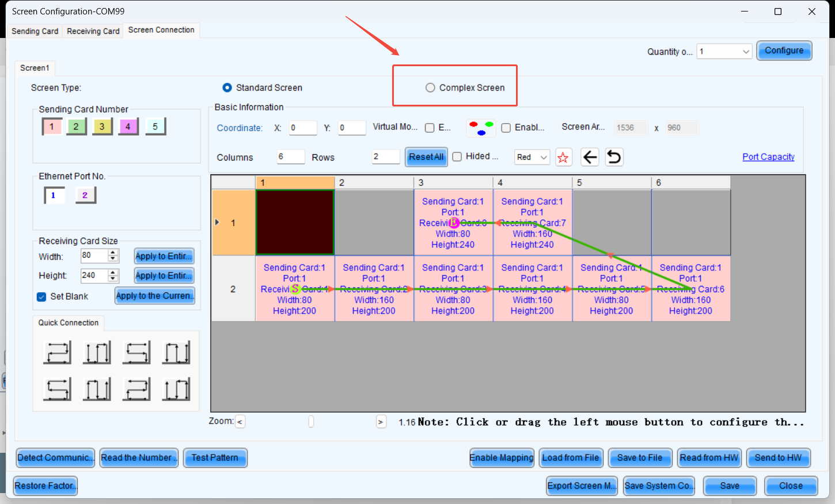Click the red-green-blue dots icon
The width and height of the screenshot is (835, 504).
tap(481, 128)
